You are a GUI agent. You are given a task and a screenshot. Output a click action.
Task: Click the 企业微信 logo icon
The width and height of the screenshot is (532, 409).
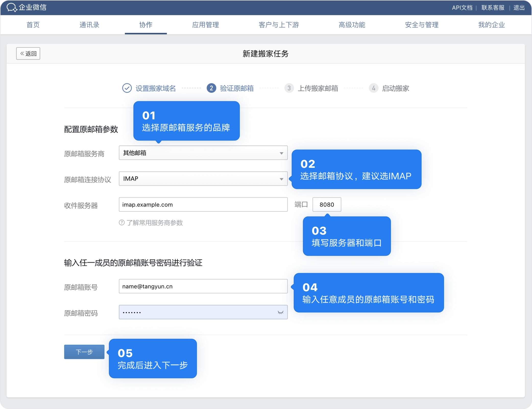(11, 7)
